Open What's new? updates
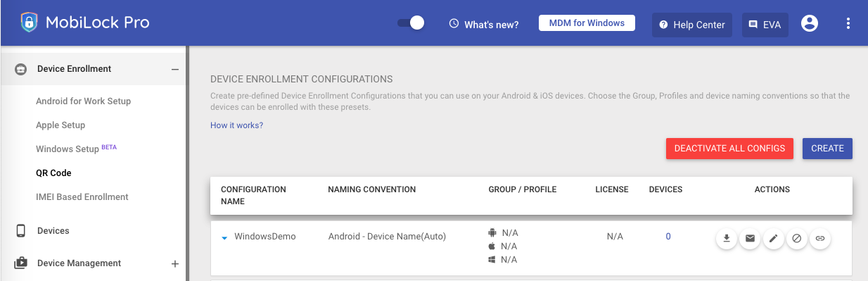868x281 pixels. (x=492, y=25)
